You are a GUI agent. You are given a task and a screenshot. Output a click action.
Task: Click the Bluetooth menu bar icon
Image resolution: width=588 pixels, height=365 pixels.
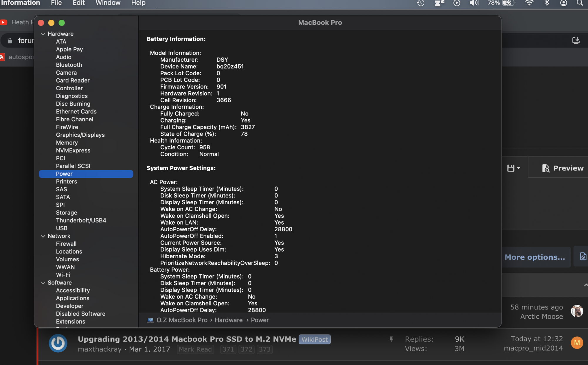547,3
